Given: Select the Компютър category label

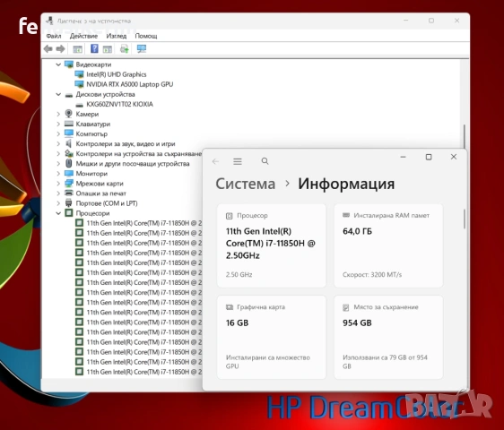Looking at the screenshot, I should click(91, 133).
